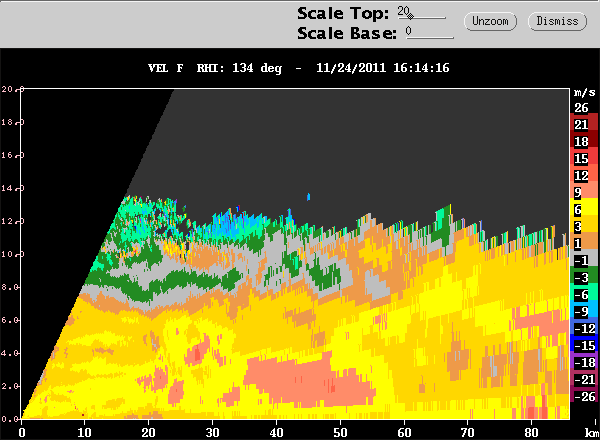
Task: Click the Unzoom button
Action: (x=490, y=21)
